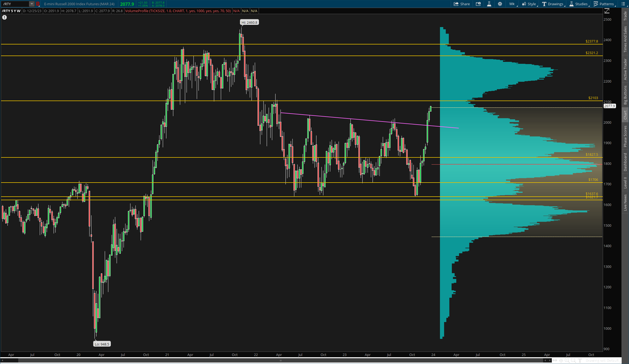Open the Wk timeframe dropdown
Viewport: 629px width, 364px height.
513,4
